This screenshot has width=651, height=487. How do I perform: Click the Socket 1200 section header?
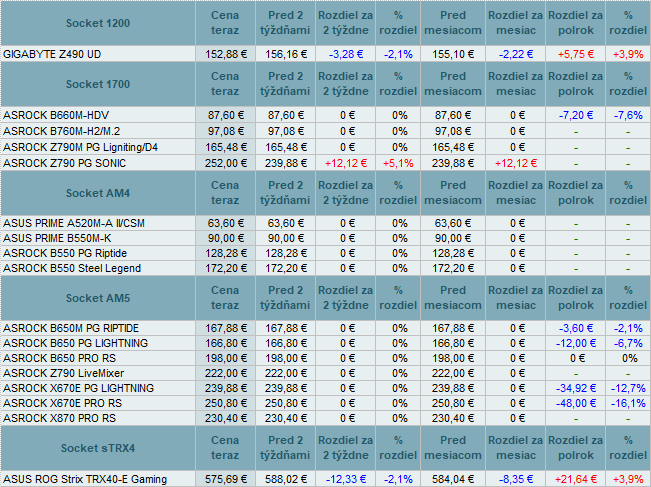click(97, 23)
